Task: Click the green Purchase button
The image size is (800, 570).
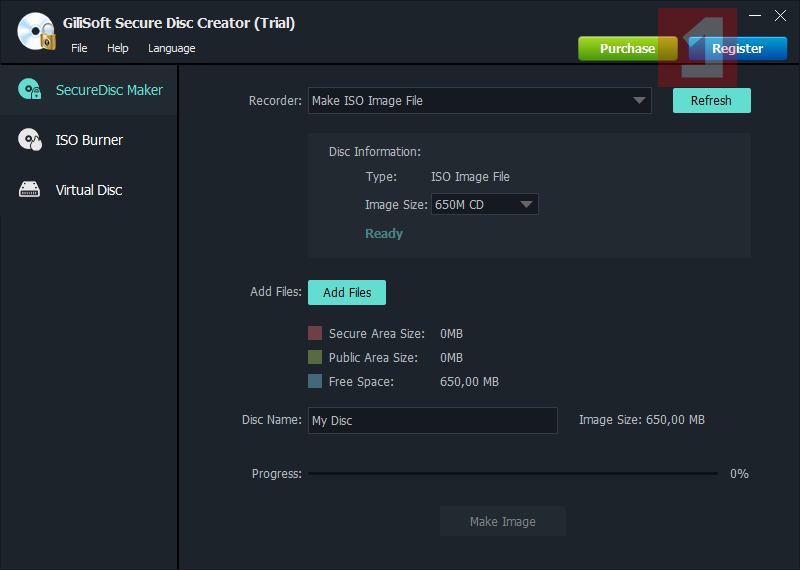Action: click(x=628, y=48)
